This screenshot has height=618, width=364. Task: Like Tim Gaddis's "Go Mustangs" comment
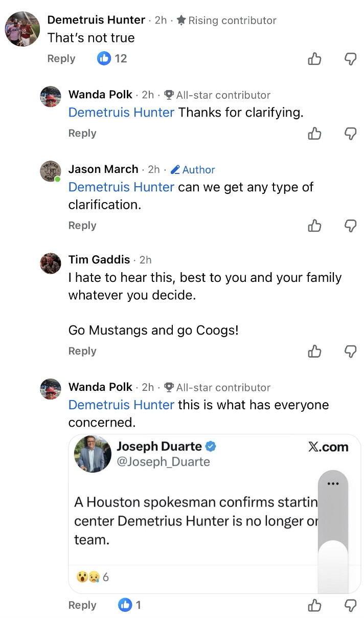click(314, 351)
